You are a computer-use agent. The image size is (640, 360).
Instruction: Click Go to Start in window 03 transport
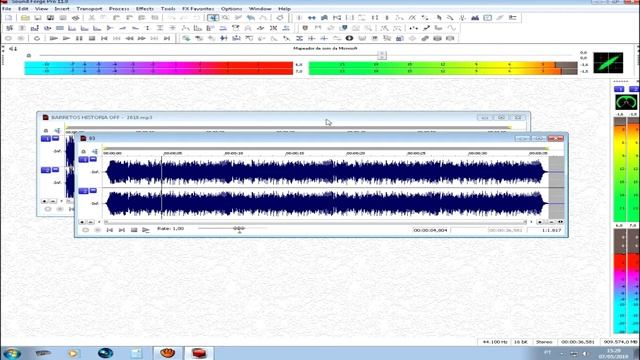109,230
